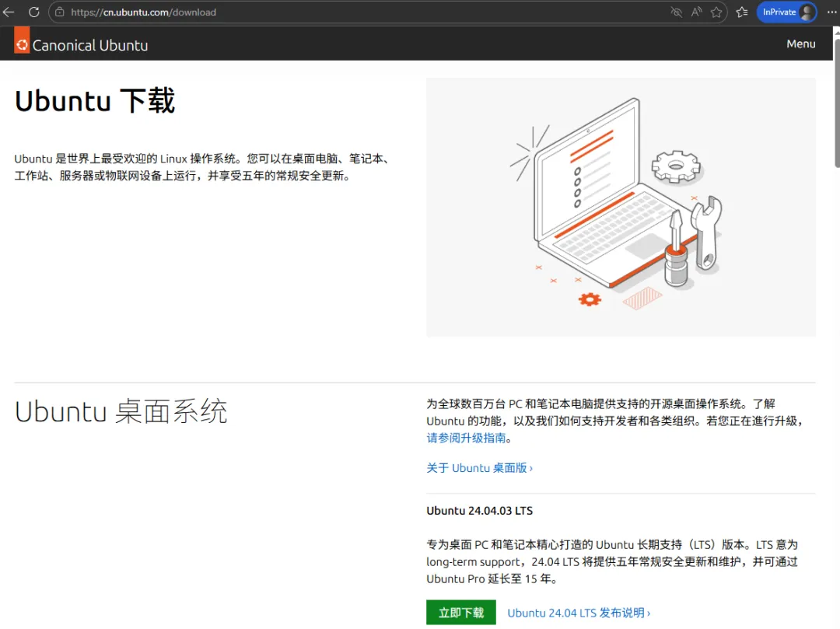Open browser Settings and more menu
Image resolution: width=840 pixels, height=629 pixels.
(831, 12)
